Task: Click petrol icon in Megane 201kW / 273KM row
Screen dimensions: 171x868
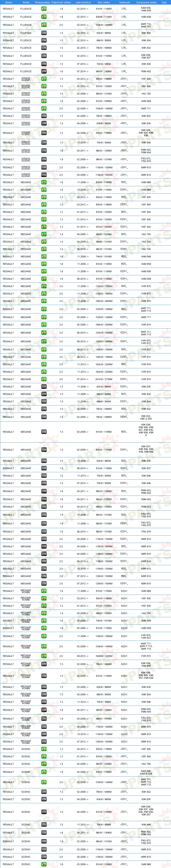Action: [44, 379]
